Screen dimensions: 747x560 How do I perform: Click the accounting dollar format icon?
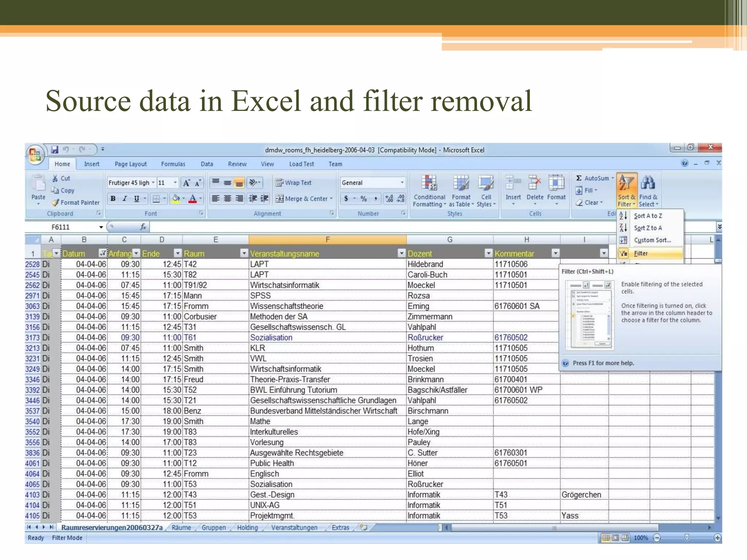tap(346, 199)
